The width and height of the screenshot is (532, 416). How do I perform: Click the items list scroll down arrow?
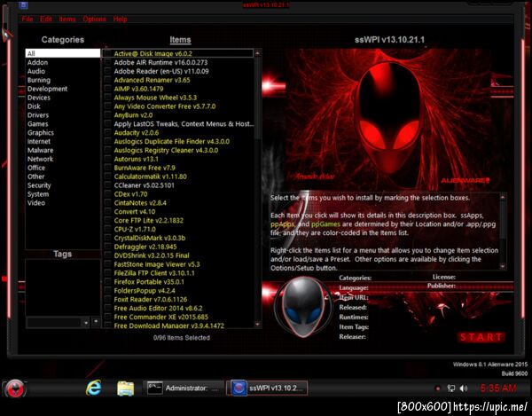(257, 324)
